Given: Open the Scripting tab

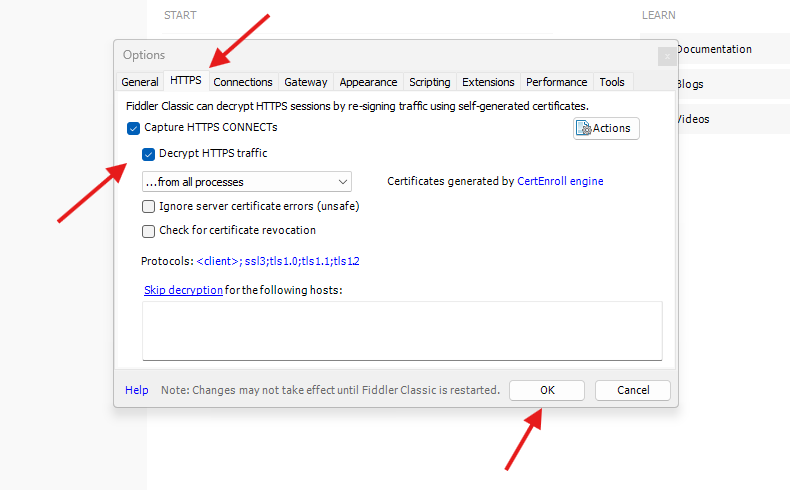Looking at the screenshot, I should [429, 82].
